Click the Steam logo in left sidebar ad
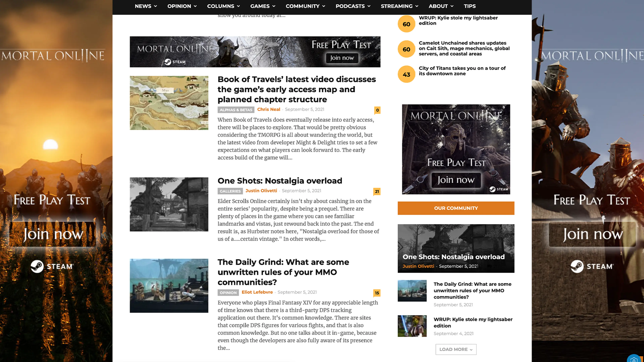 point(37,266)
